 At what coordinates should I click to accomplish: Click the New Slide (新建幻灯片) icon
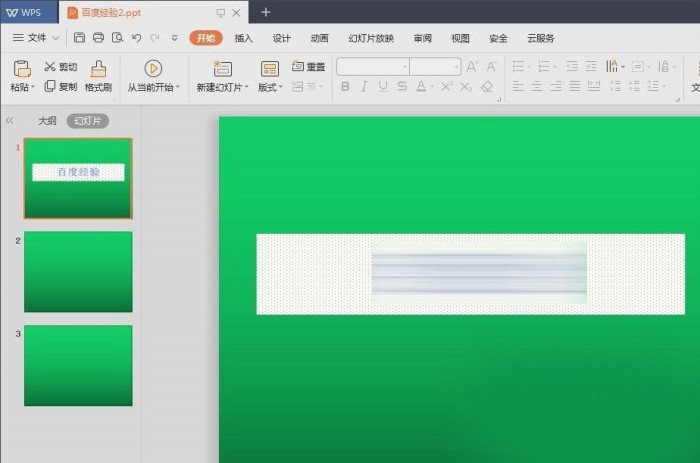(x=222, y=68)
